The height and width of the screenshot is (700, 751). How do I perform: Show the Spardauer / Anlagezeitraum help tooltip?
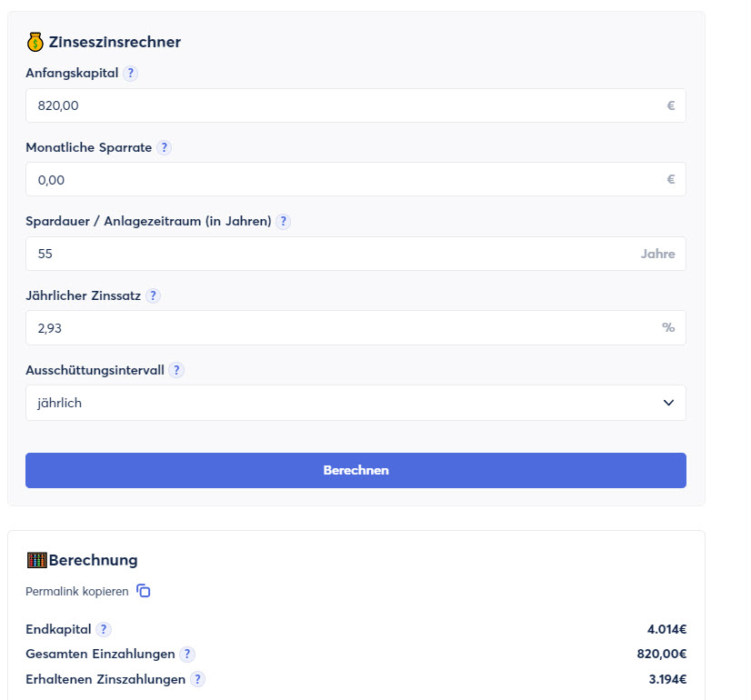coord(283,222)
